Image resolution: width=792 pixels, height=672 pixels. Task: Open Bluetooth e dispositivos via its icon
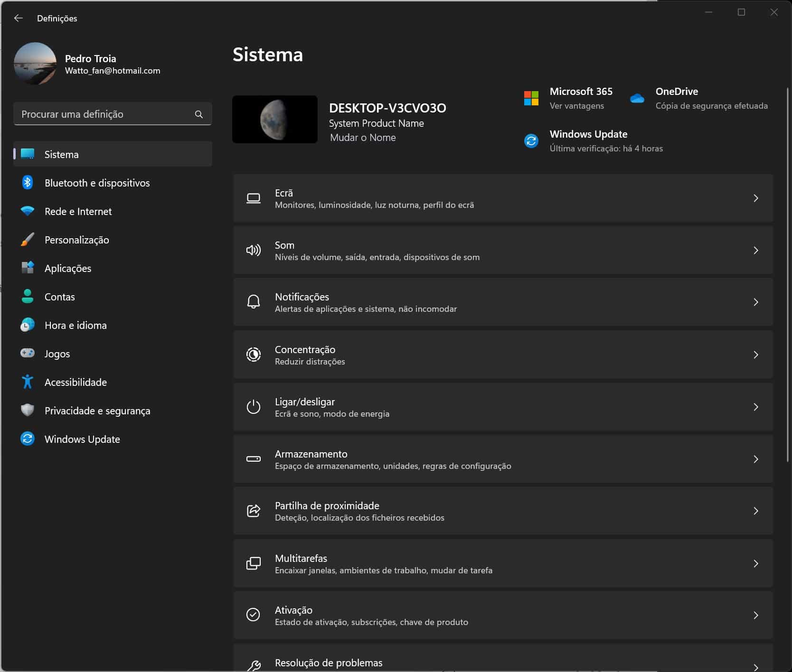coord(28,183)
